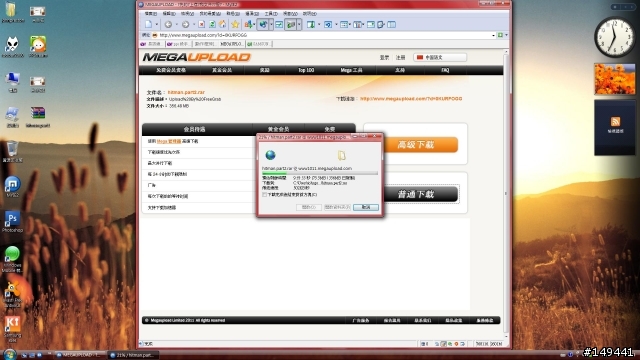Click the green go icon beside address bar

(500, 36)
